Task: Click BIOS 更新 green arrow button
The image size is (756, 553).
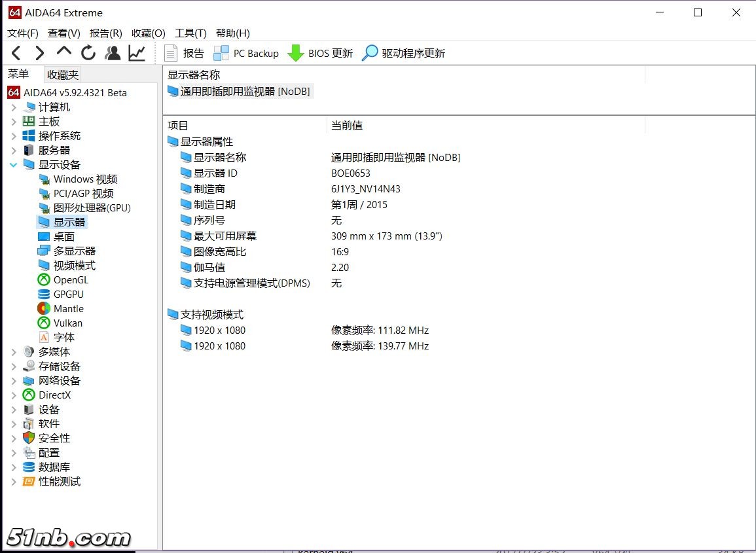Action: 320,53
